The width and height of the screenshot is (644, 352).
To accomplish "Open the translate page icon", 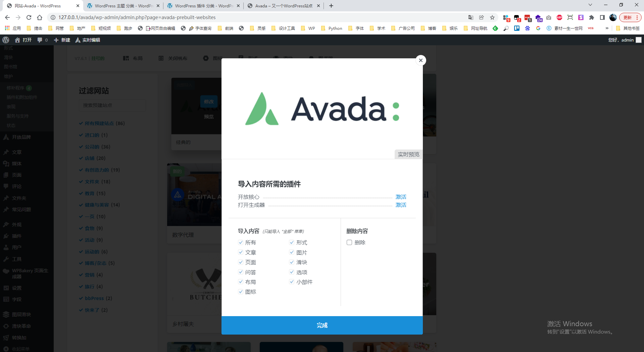I will coord(471,17).
